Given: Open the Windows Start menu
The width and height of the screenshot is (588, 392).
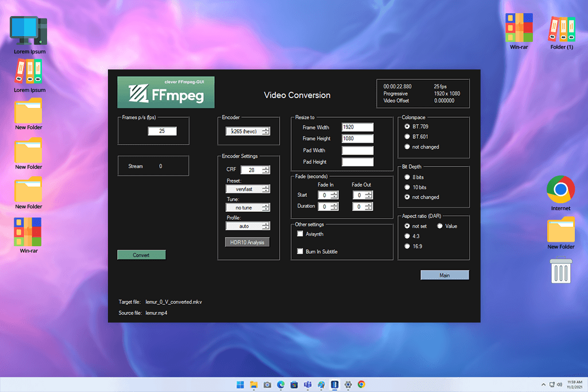Looking at the screenshot, I should (240, 385).
